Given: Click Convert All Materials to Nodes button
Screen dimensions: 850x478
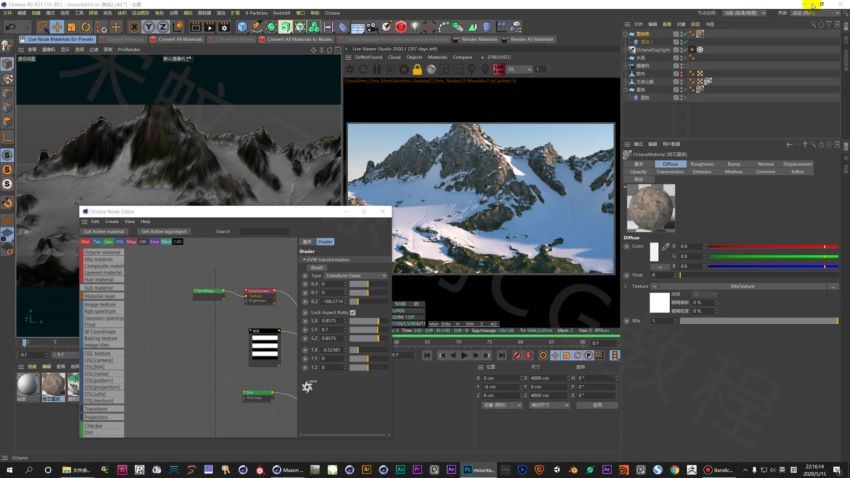Looking at the screenshot, I should [297, 40].
